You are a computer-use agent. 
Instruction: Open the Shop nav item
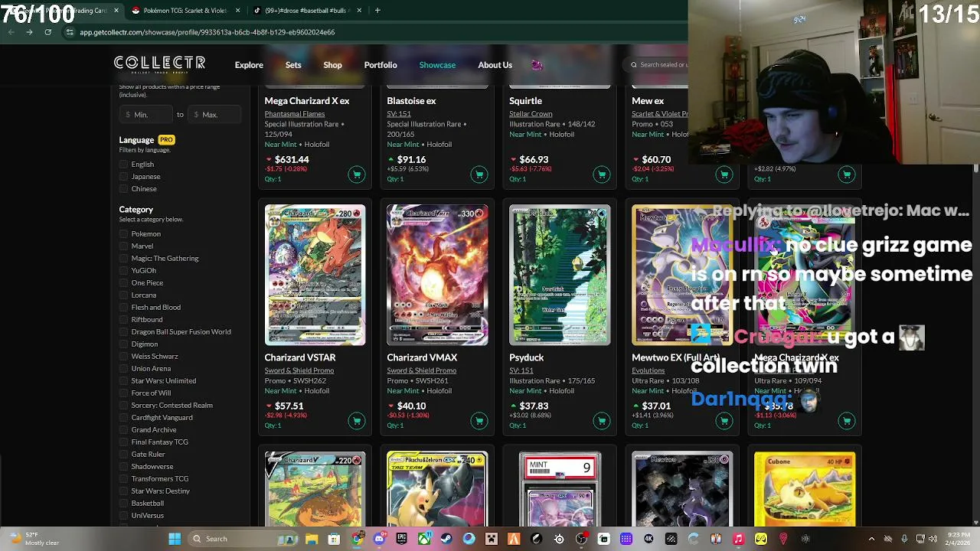[332, 65]
